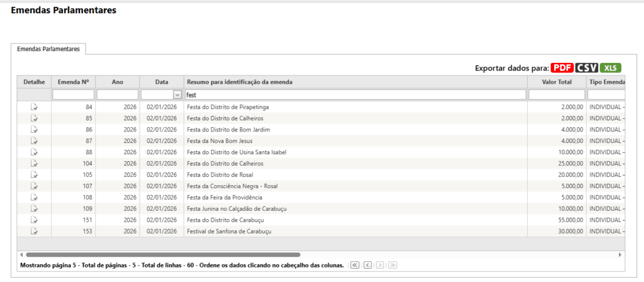Open detail icon for emenda 109
This screenshot has height=282, width=644.
(34, 209)
